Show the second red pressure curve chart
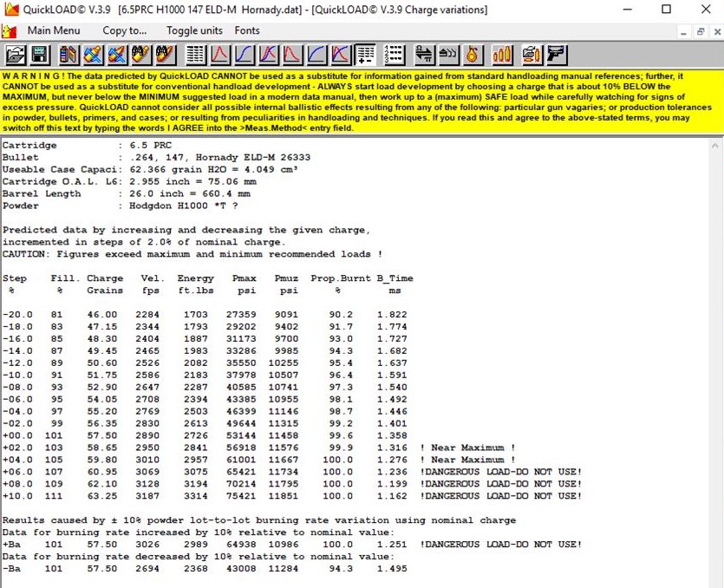 (x=292, y=55)
